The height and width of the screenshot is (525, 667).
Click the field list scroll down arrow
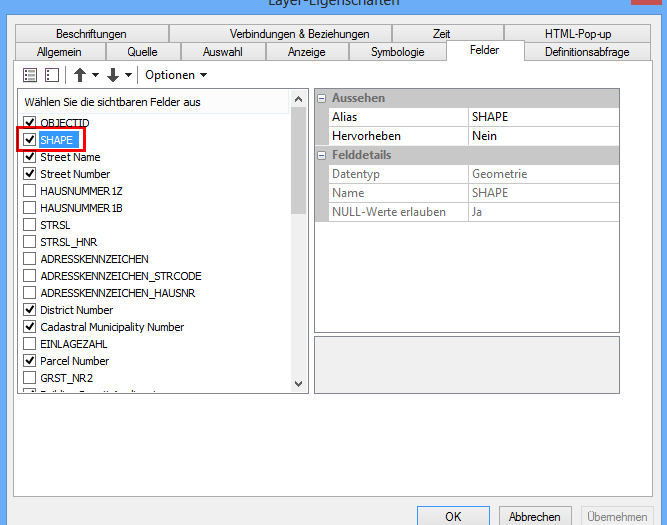tap(299, 383)
